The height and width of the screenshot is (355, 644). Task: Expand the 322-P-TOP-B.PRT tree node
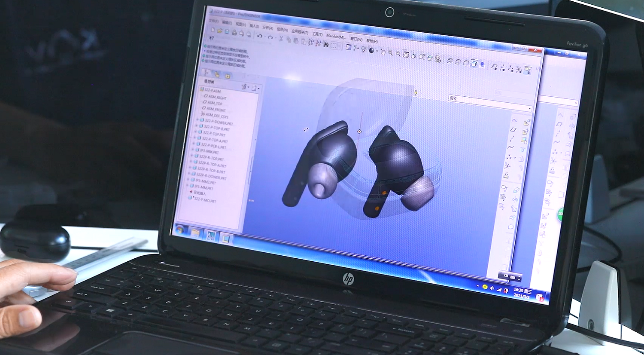(196, 125)
